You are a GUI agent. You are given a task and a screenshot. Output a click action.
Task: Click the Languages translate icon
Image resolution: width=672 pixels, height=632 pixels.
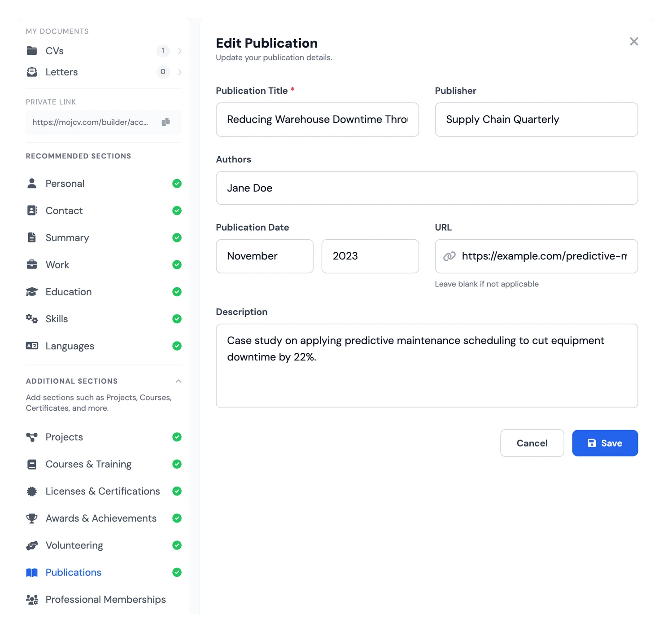coord(32,346)
